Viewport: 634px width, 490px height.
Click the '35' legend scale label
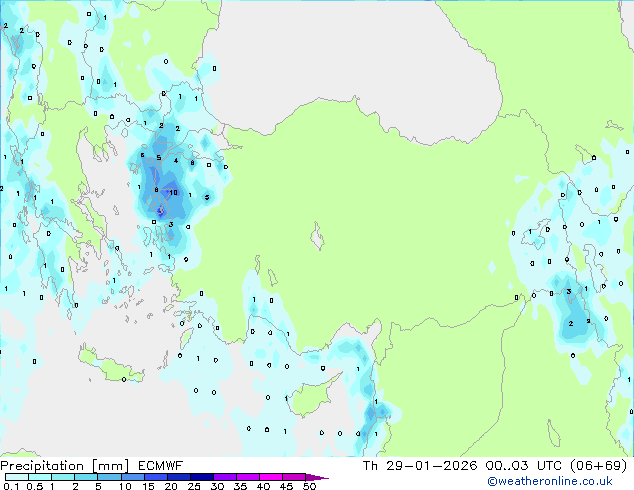click(x=240, y=486)
